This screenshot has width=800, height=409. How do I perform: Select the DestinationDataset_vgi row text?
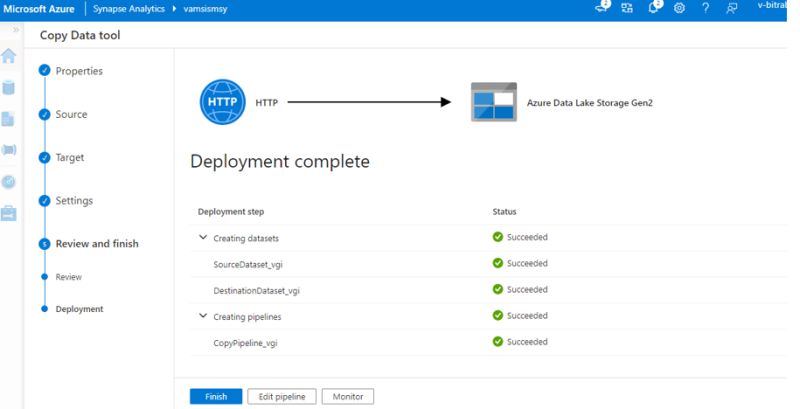click(257, 291)
